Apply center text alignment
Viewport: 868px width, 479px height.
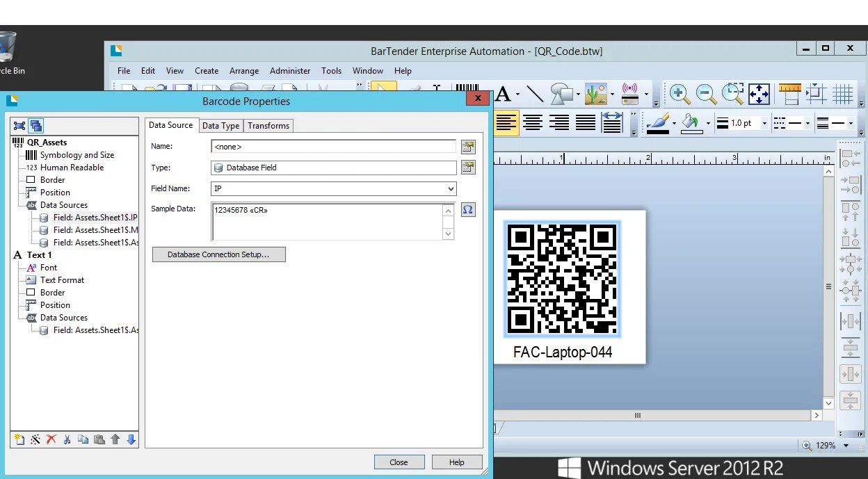pos(533,123)
